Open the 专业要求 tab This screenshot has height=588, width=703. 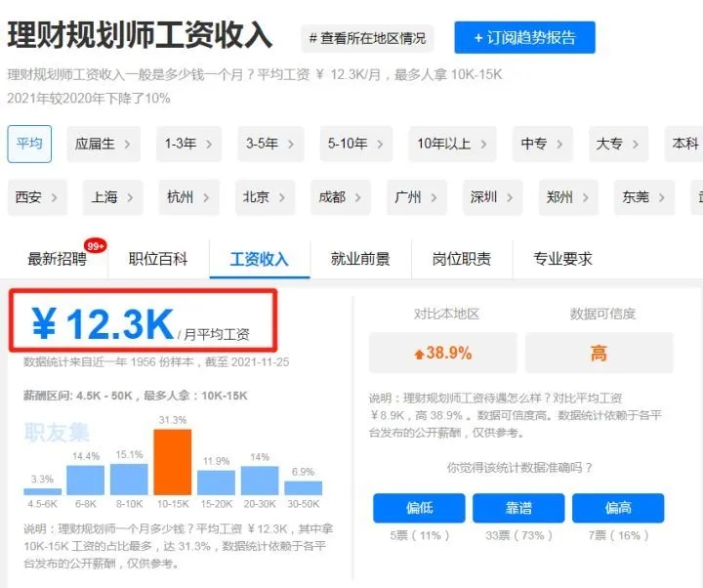click(562, 259)
